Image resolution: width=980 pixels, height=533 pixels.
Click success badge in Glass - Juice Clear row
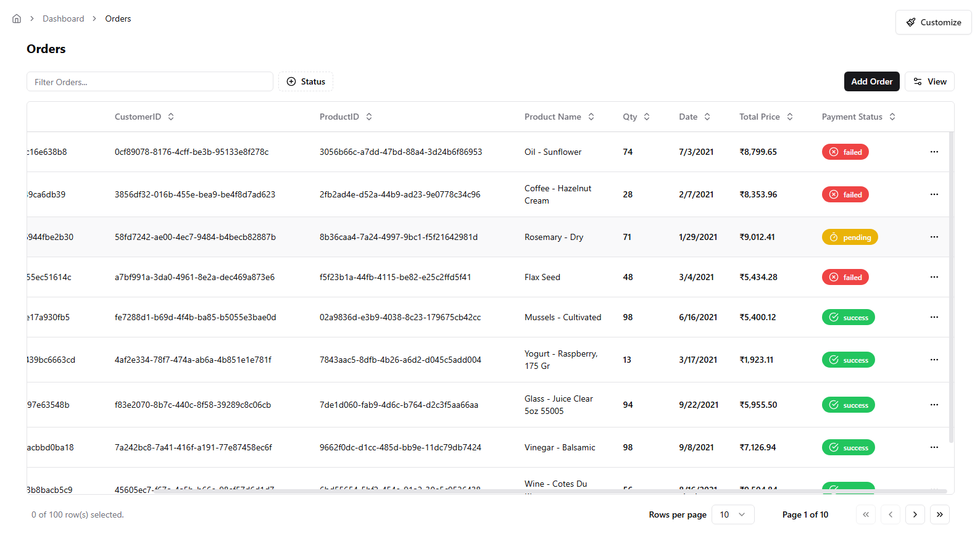(x=848, y=405)
